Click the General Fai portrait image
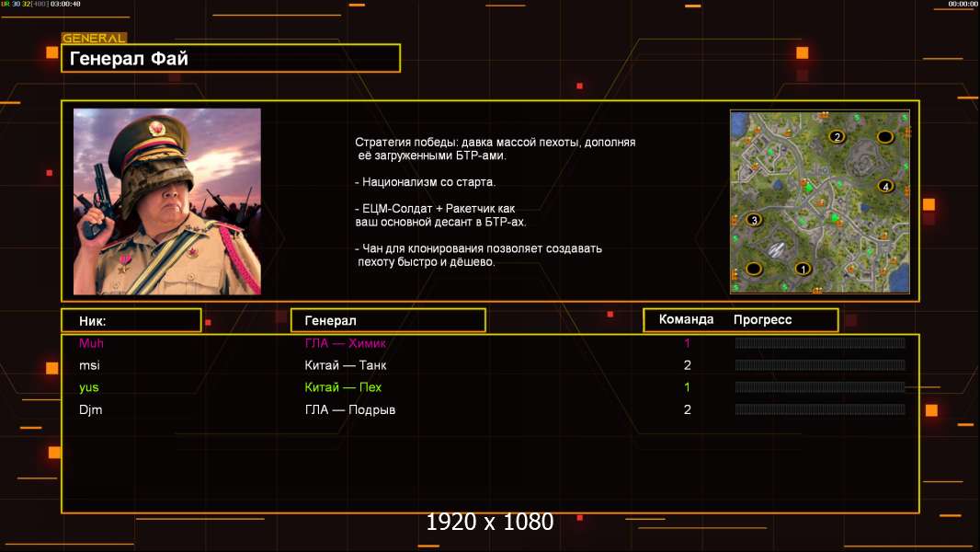Image resolution: width=980 pixels, height=552 pixels. (167, 201)
